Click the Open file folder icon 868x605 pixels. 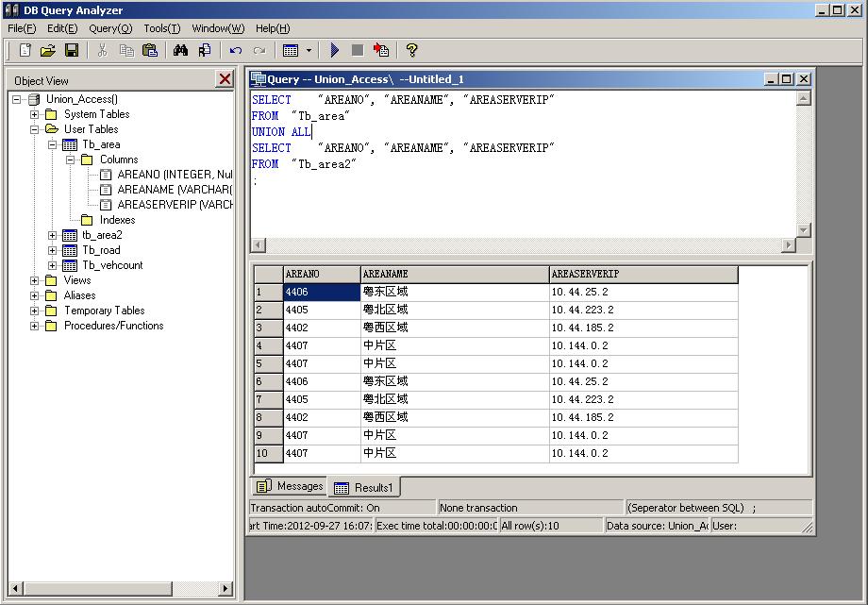click(48, 50)
